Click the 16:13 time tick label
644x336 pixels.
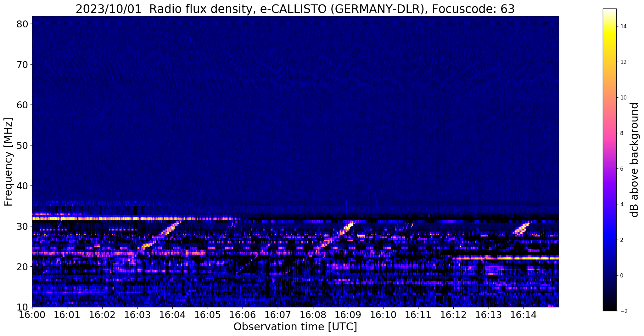pyautogui.click(x=488, y=314)
